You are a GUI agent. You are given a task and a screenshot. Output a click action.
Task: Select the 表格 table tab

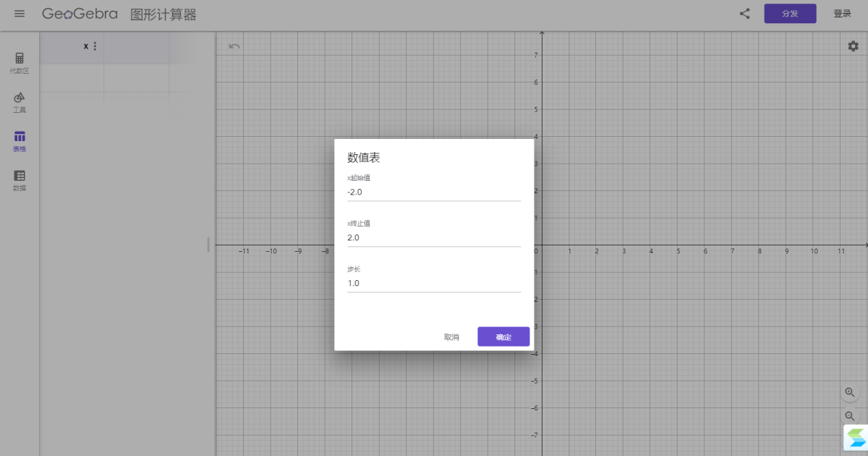click(x=20, y=141)
